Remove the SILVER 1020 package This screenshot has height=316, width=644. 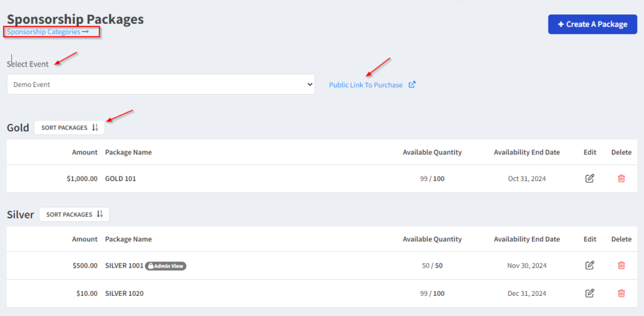[621, 293]
